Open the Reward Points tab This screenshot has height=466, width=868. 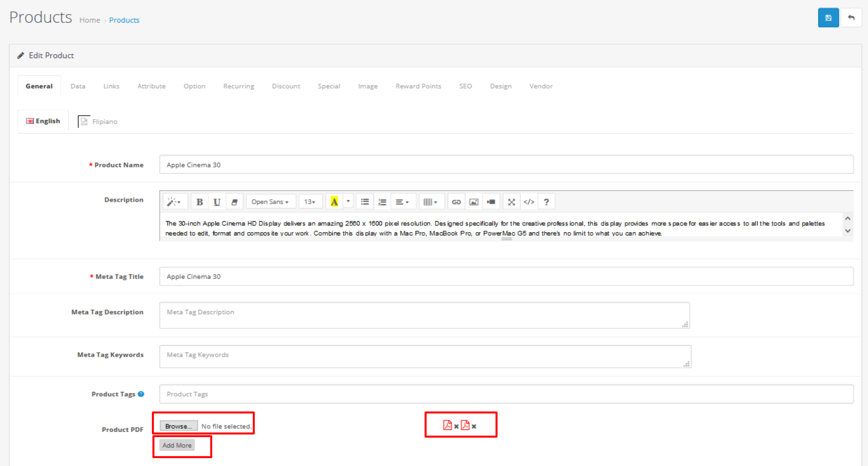418,86
